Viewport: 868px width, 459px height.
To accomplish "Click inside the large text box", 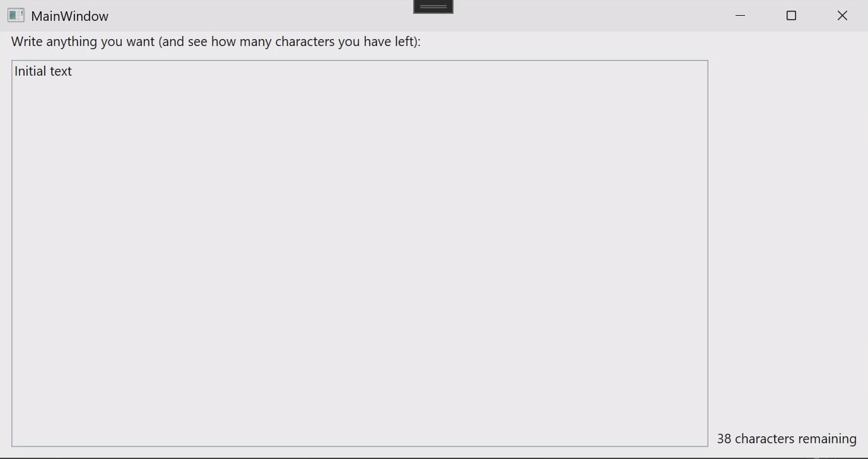I will (360, 253).
